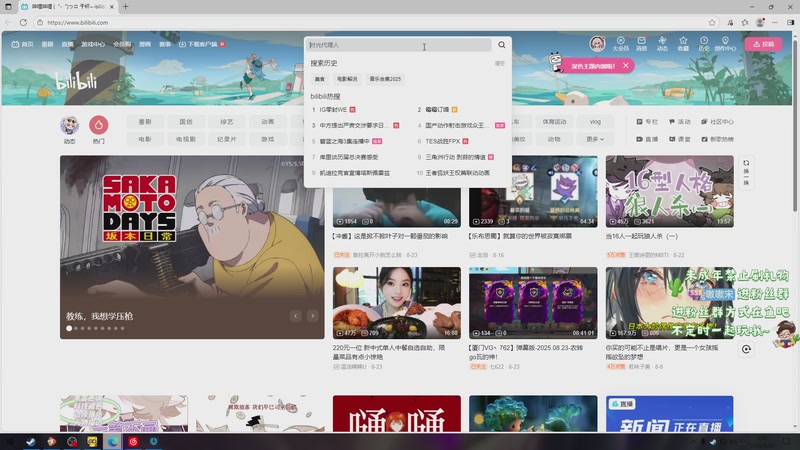Open 漫画 in top navigation
This screenshot has width=800, height=450.
145,44
